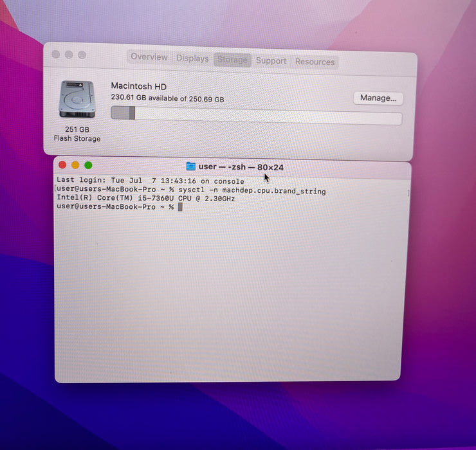
Task: Click the blue folder icon in Terminal title
Action: (x=190, y=166)
